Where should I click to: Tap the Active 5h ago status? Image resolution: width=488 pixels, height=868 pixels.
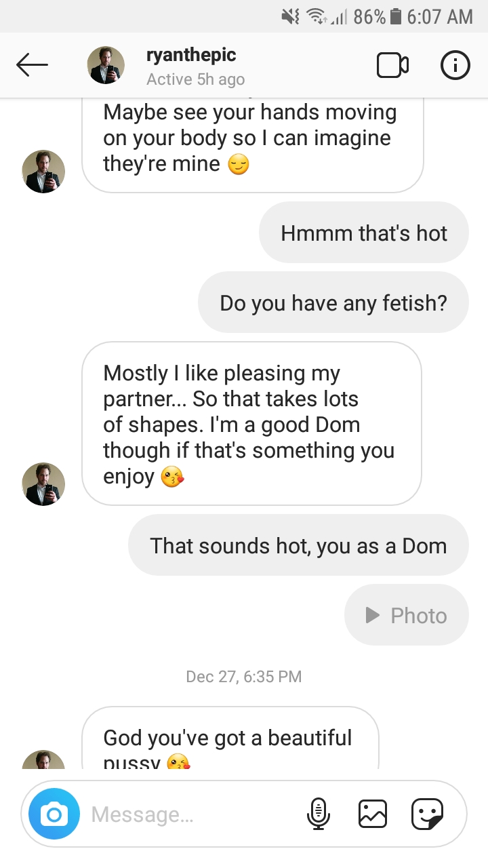pyautogui.click(x=195, y=79)
